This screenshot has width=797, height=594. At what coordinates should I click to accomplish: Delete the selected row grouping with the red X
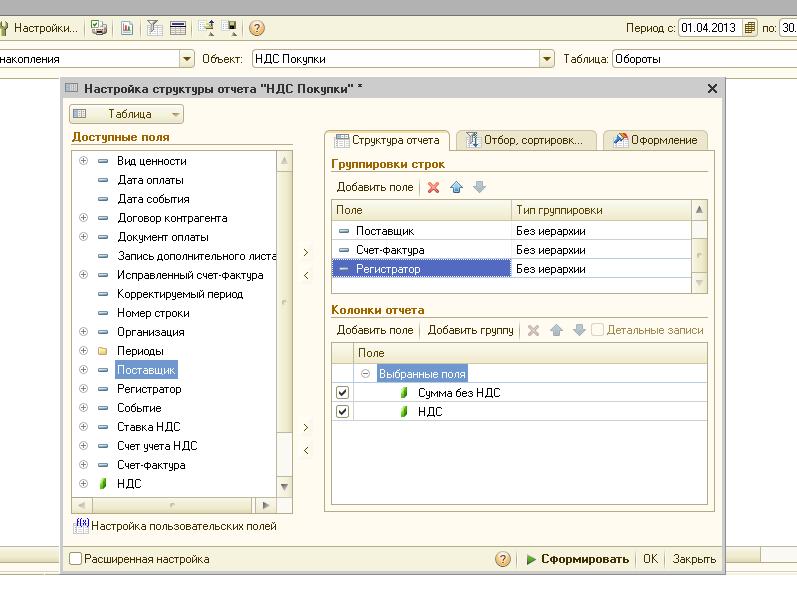pos(433,187)
